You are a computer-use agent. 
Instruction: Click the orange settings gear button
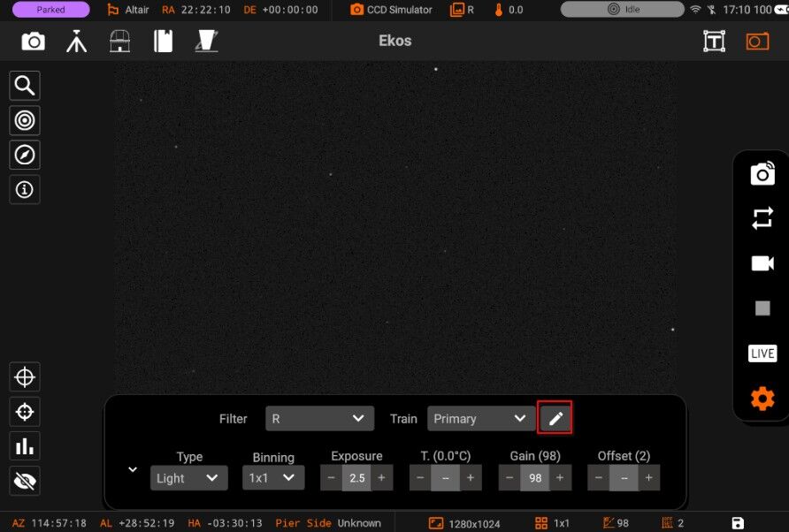762,399
